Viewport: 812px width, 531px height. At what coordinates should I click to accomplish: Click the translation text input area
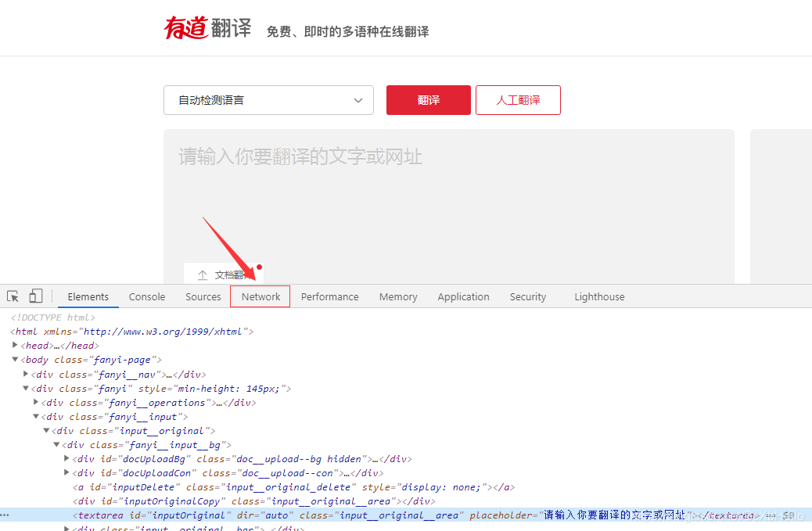coord(449,206)
